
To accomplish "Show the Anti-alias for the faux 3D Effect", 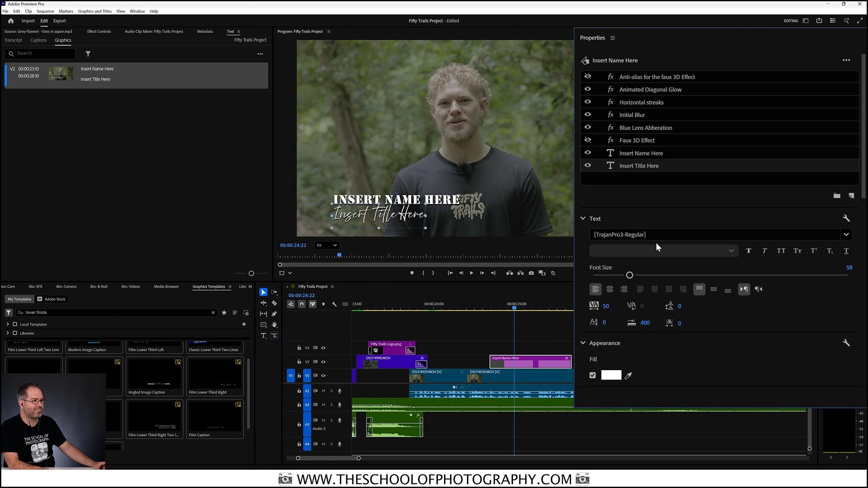I will click(588, 76).
